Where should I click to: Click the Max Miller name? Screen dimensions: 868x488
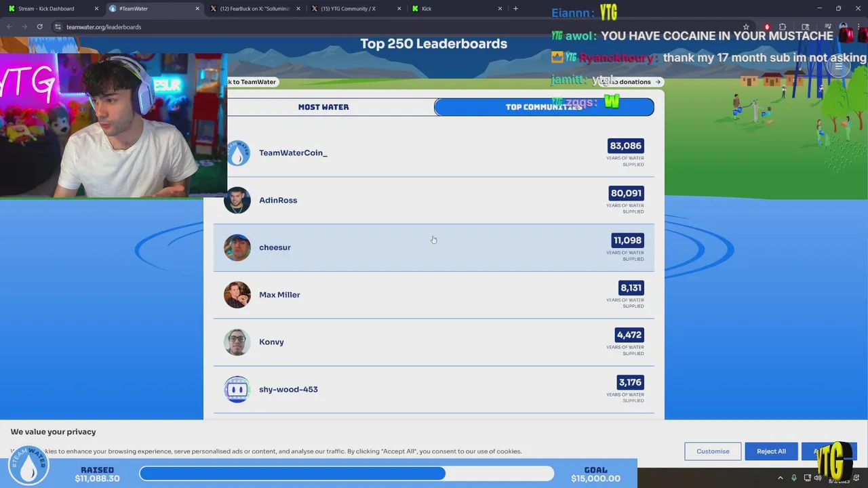[x=279, y=295]
